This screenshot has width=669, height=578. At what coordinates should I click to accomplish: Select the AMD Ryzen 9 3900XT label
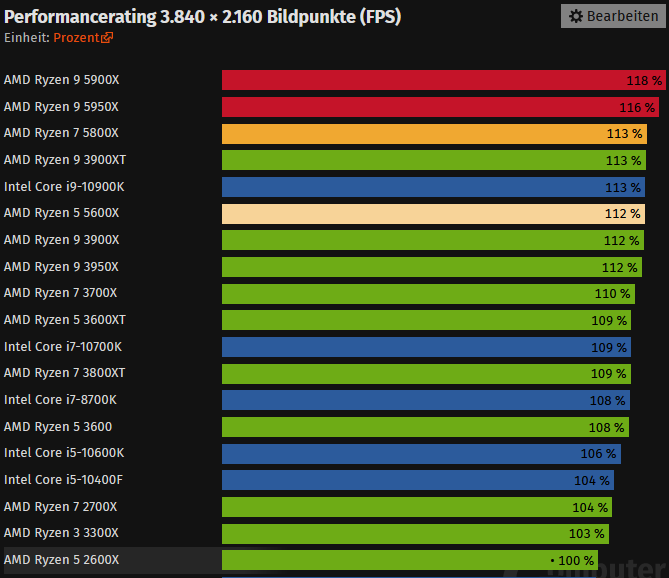pos(65,160)
